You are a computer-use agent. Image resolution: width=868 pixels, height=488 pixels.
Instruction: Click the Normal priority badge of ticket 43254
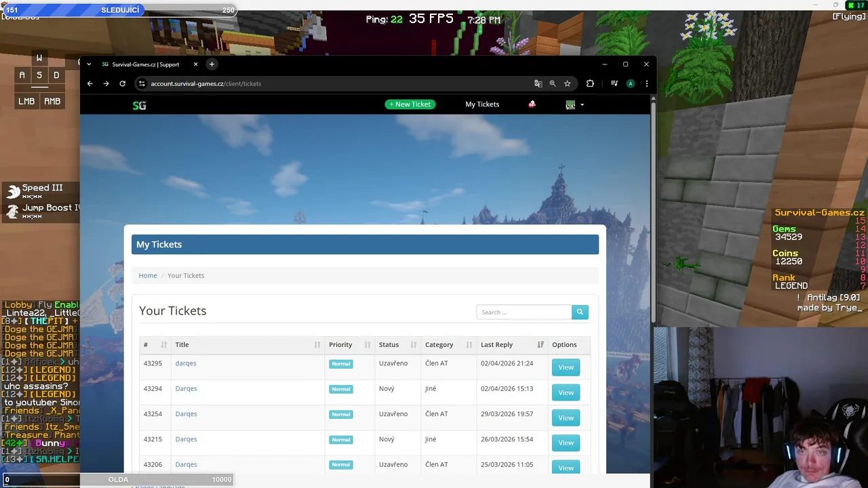(x=341, y=414)
